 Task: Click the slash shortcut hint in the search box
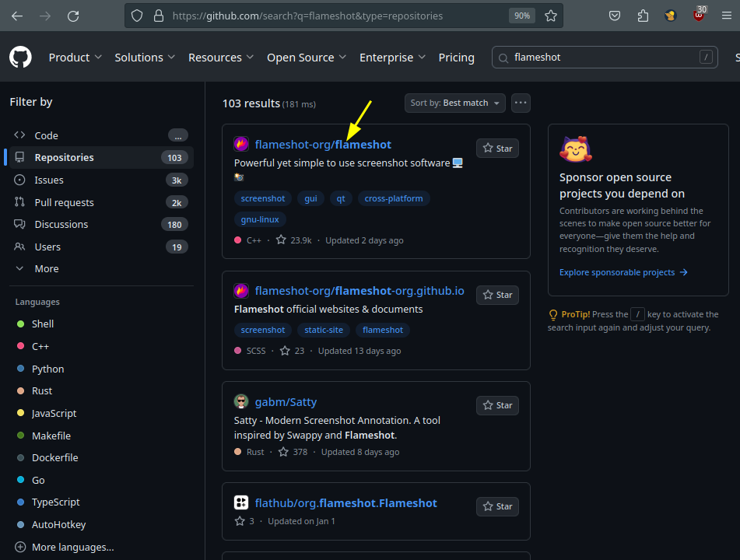[706, 57]
